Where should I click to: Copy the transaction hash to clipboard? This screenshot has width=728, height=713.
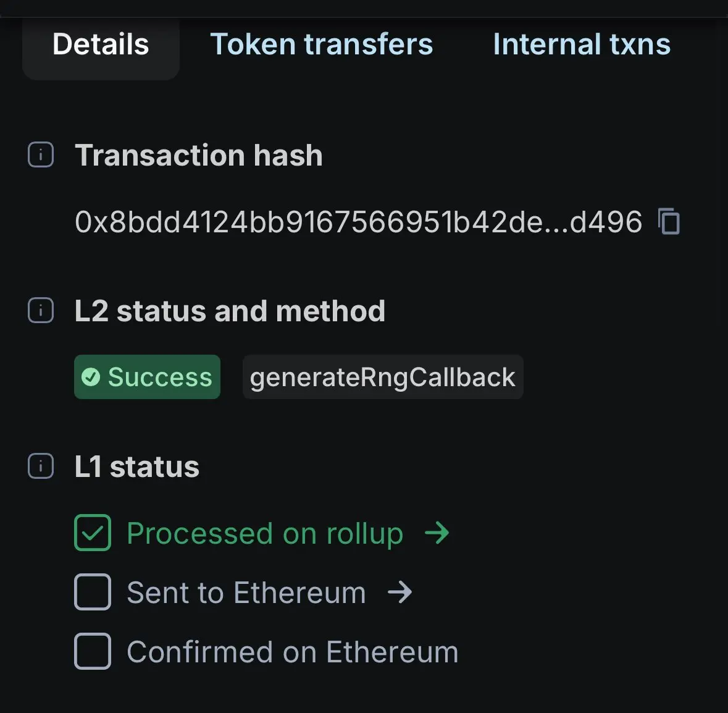pos(669,221)
